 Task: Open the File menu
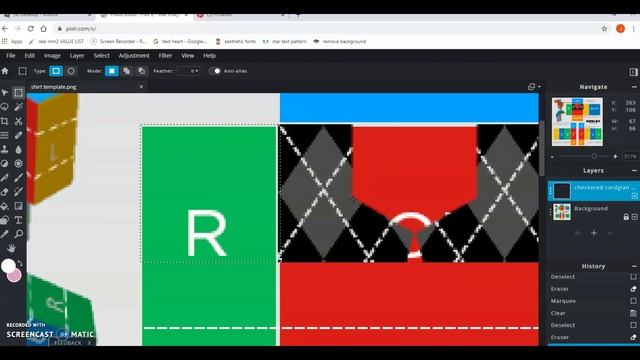coord(11,56)
